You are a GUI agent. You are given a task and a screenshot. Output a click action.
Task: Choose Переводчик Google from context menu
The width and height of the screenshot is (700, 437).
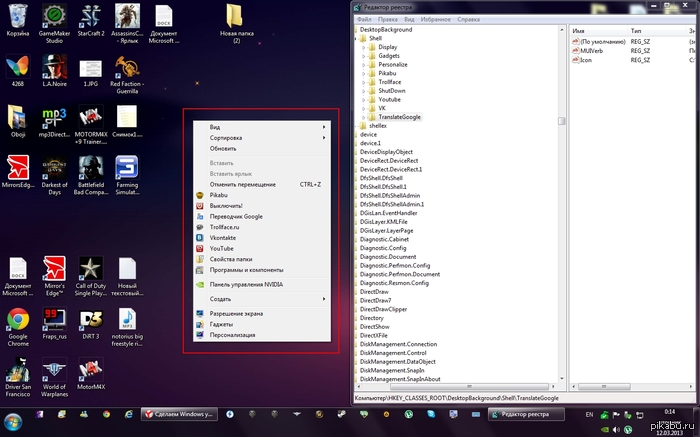[236, 216]
